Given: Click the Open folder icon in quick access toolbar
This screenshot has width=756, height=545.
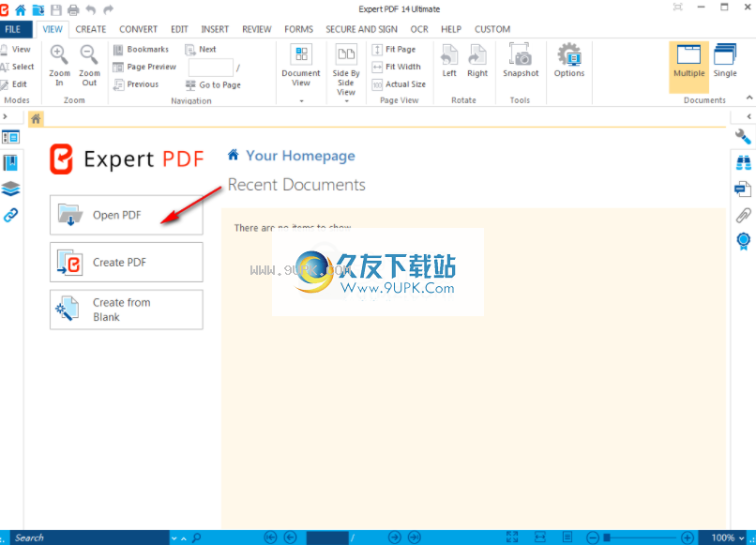Looking at the screenshot, I should pyautogui.click(x=38, y=9).
